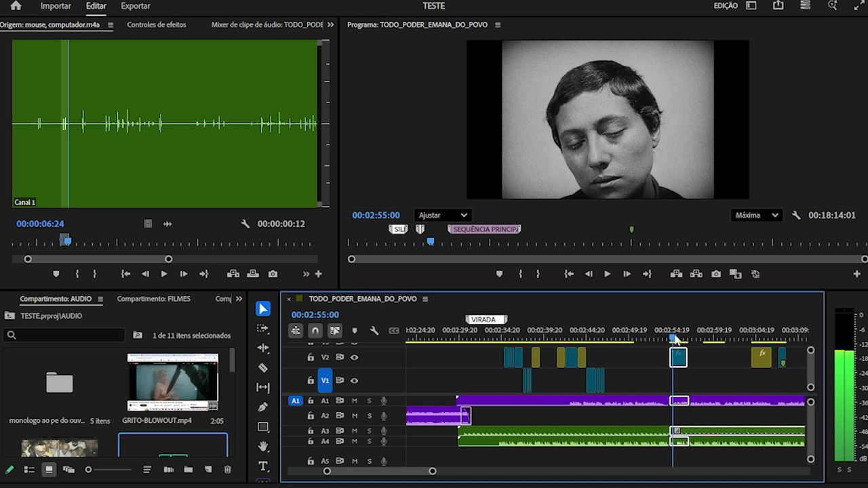This screenshot has width=868, height=488.
Task: Delete selected item with the trash icon
Action: 228,470
